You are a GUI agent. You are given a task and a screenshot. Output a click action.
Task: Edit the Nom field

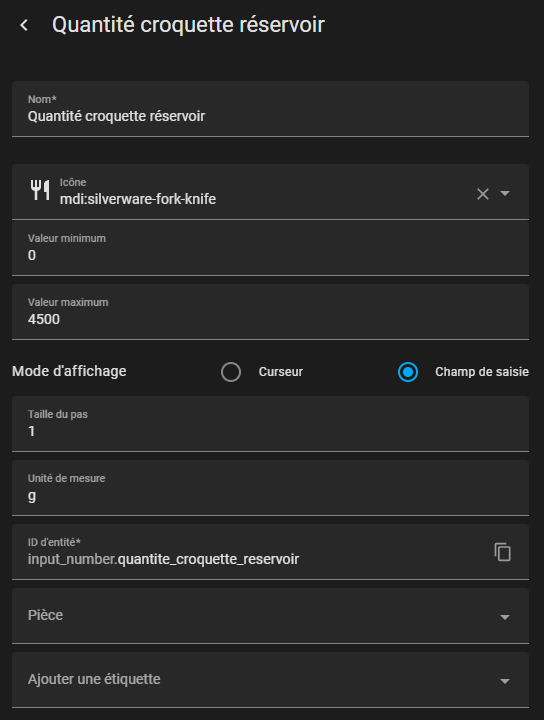pyautogui.click(x=270, y=109)
